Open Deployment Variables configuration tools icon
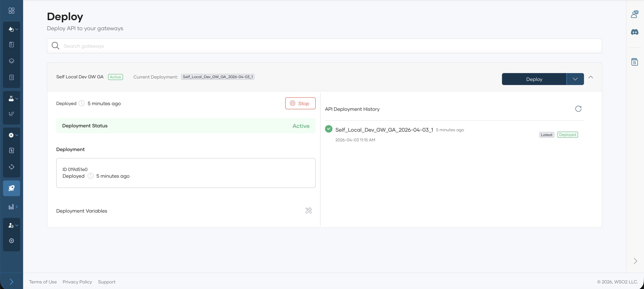Image resolution: width=644 pixels, height=289 pixels. (x=309, y=211)
